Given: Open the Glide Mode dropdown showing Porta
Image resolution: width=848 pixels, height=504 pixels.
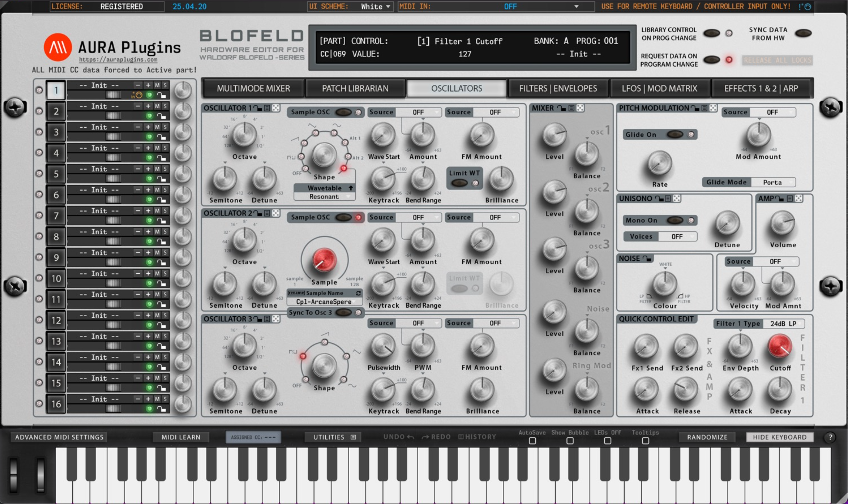Looking at the screenshot, I should pos(774,182).
